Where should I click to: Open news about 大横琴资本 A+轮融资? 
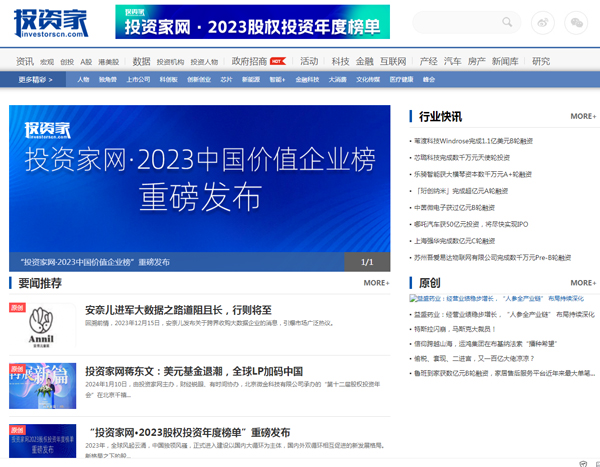(473, 175)
